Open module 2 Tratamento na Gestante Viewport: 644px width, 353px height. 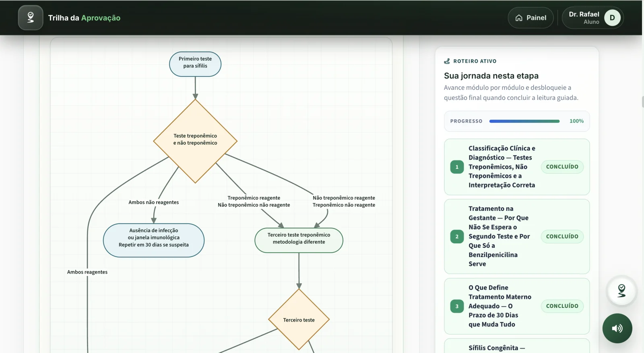coord(517,237)
